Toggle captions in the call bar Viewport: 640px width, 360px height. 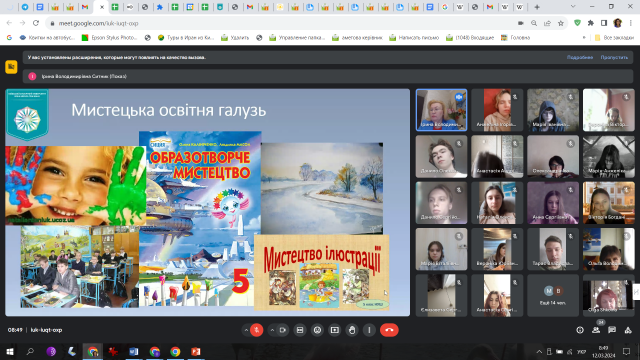click(x=300, y=330)
